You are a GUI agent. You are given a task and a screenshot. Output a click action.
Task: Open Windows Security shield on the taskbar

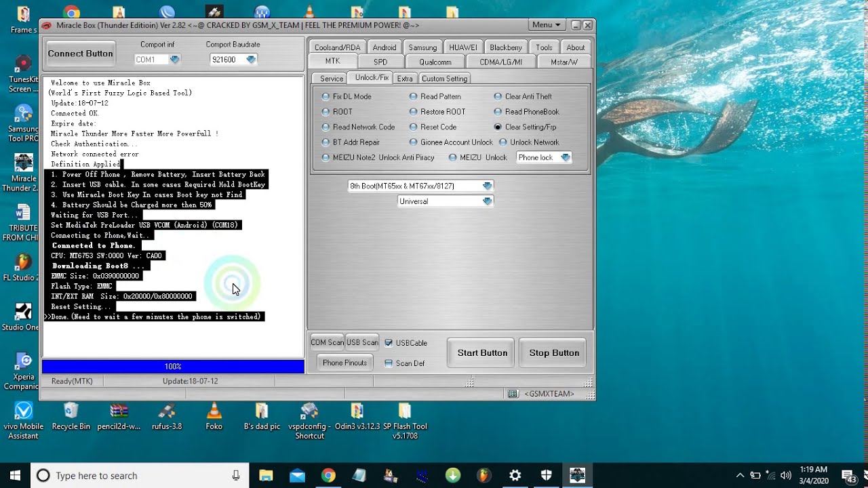547,475
